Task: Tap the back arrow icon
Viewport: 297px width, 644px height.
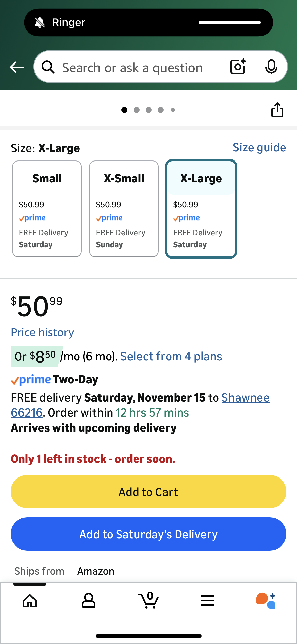Action: click(x=17, y=67)
